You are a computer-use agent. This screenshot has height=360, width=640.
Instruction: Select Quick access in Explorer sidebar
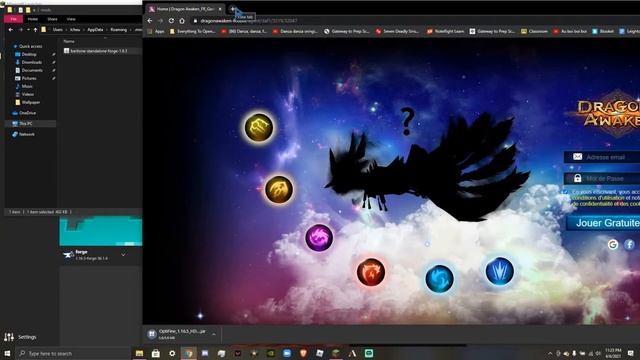(x=30, y=46)
